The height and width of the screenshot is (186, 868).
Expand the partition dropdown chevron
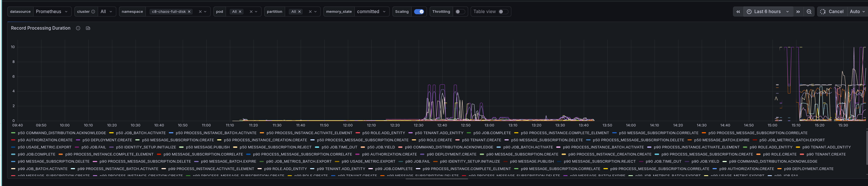315,11
